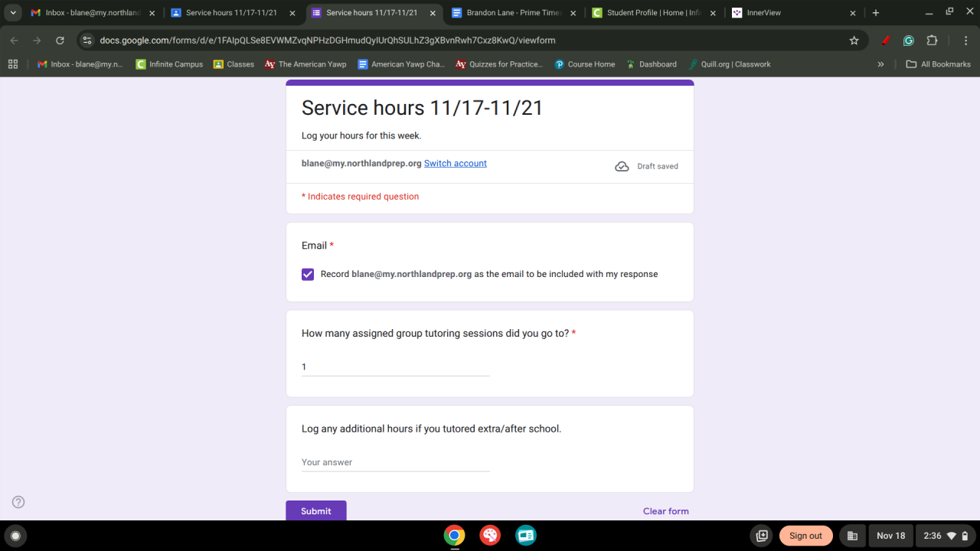
Task: Expand hidden bookmarks chevron
Action: click(880, 64)
